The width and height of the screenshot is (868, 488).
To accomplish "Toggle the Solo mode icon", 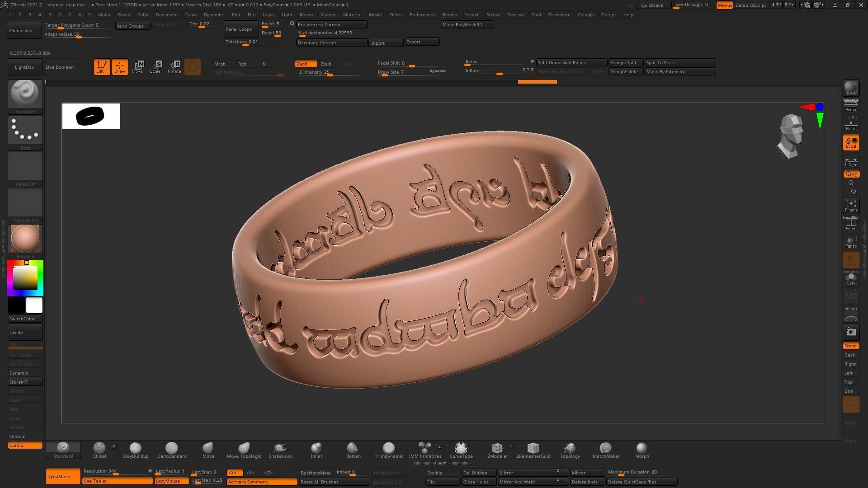I will (851, 278).
